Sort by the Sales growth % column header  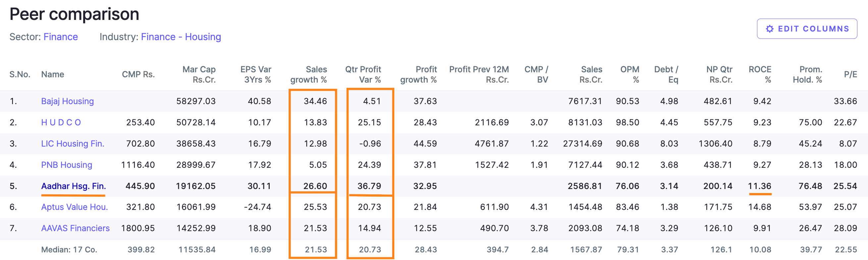[x=309, y=75]
